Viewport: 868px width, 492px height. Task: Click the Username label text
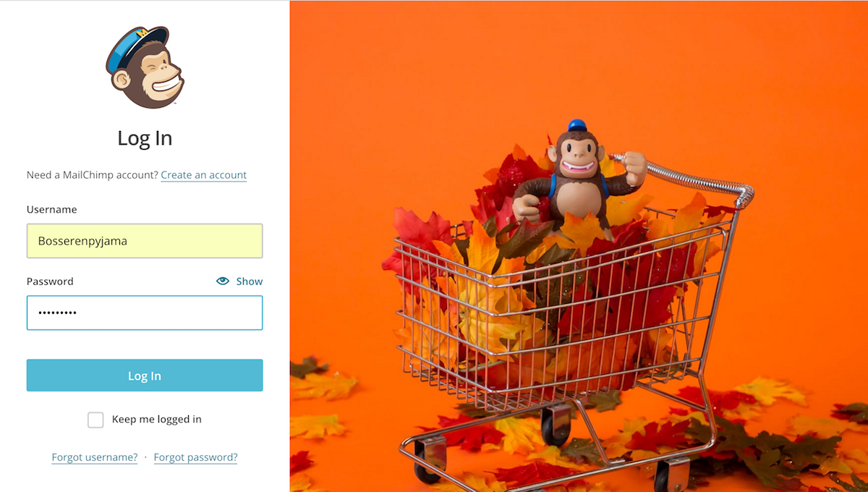coord(52,209)
